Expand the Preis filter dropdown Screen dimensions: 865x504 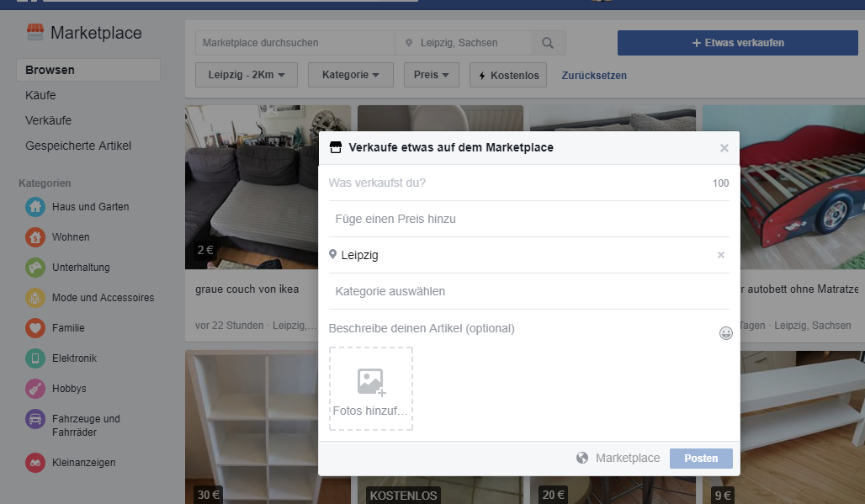click(x=432, y=75)
